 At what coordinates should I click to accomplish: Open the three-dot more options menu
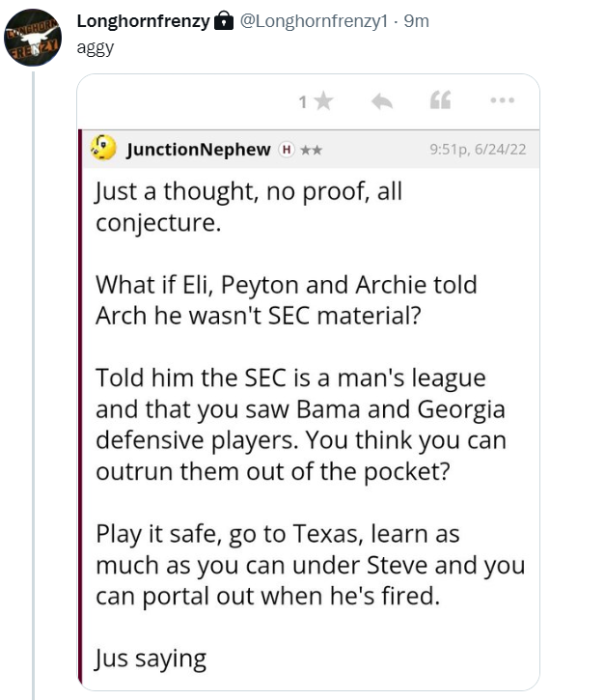pyautogui.click(x=501, y=100)
